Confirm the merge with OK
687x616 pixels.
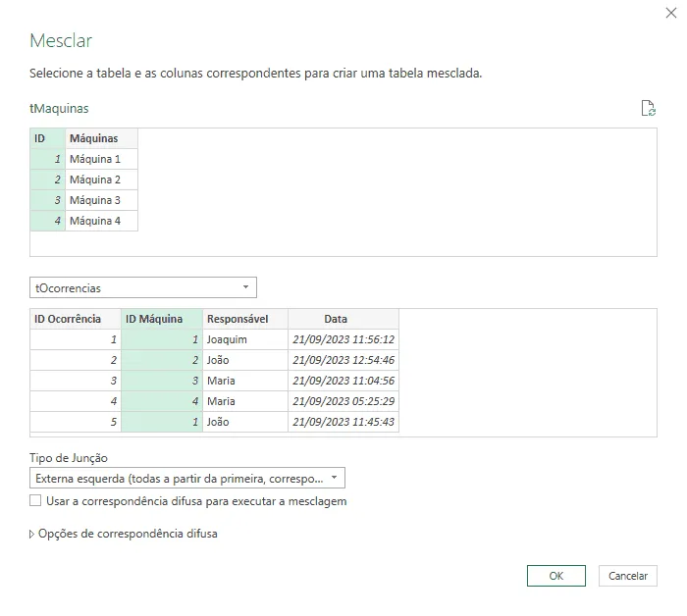tap(556, 575)
